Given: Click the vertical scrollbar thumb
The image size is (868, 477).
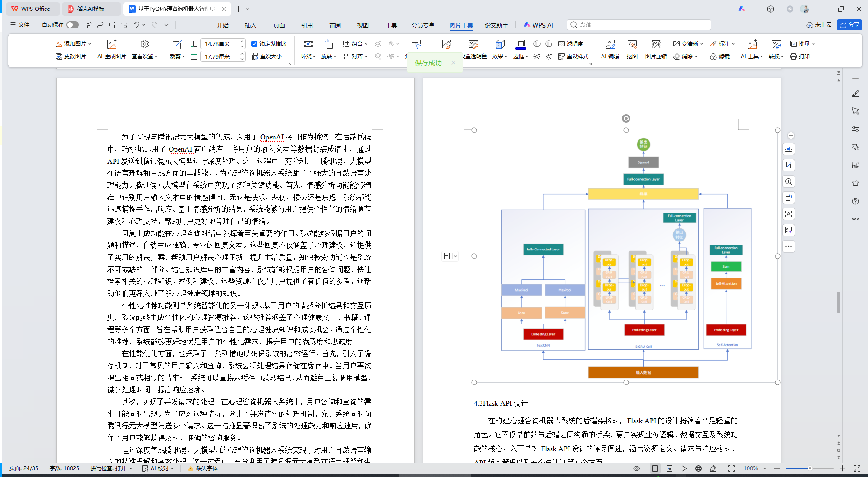Looking at the screenshot, I should pyautogui.click(x=839, y=302).
